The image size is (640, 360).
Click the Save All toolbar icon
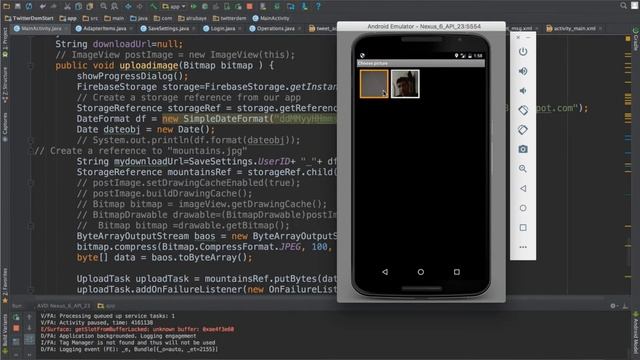(x=18, y=6)
